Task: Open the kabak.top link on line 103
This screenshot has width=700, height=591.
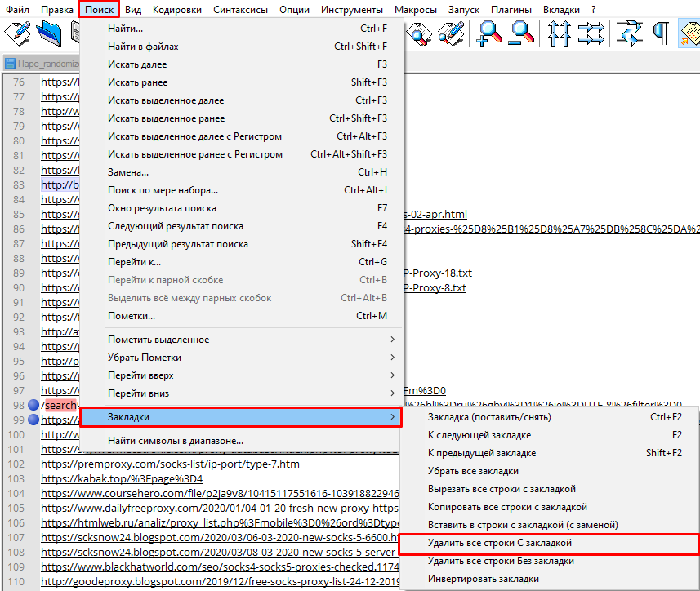Action: click(x=122, y=478)
